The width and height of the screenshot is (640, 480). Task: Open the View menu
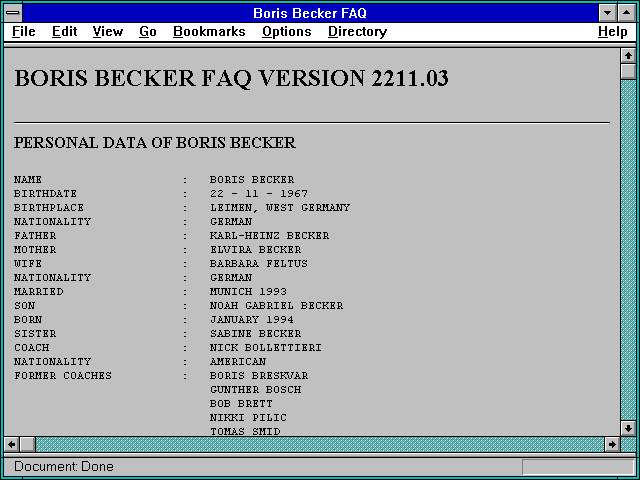[x=108, y=32]
